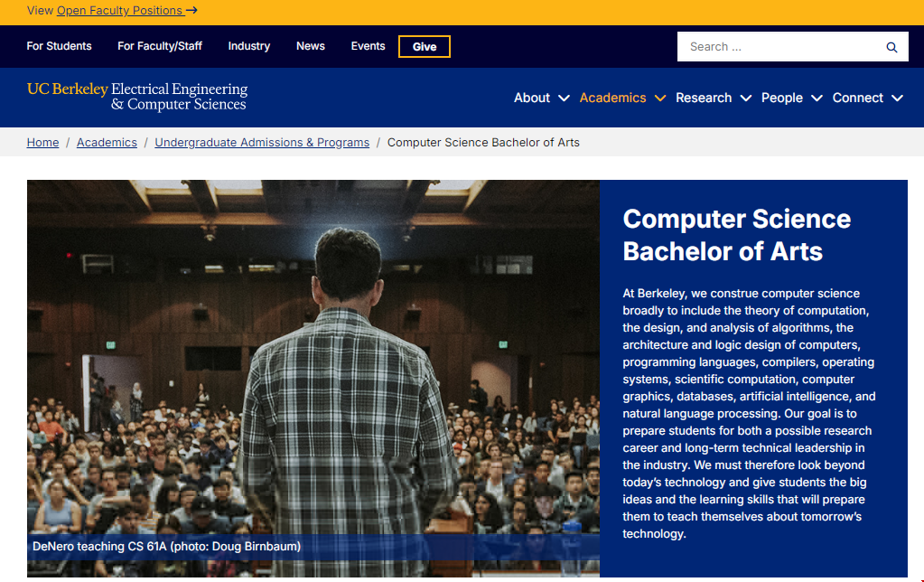Follow the Open Faculty Positions link

[119, 11]
